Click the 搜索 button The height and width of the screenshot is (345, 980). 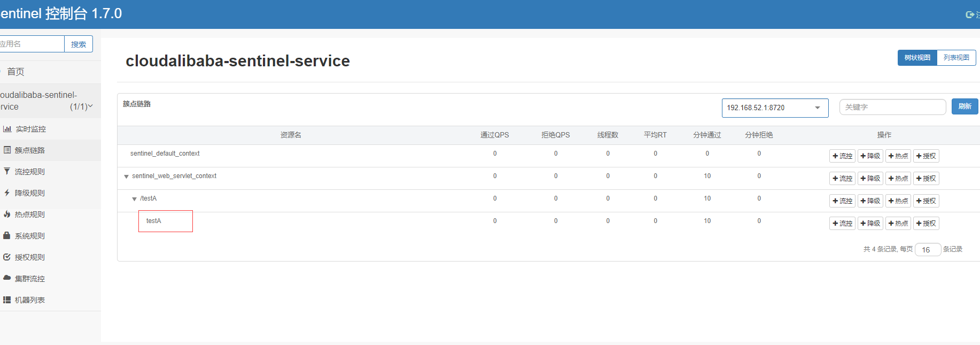pos(79,44)
